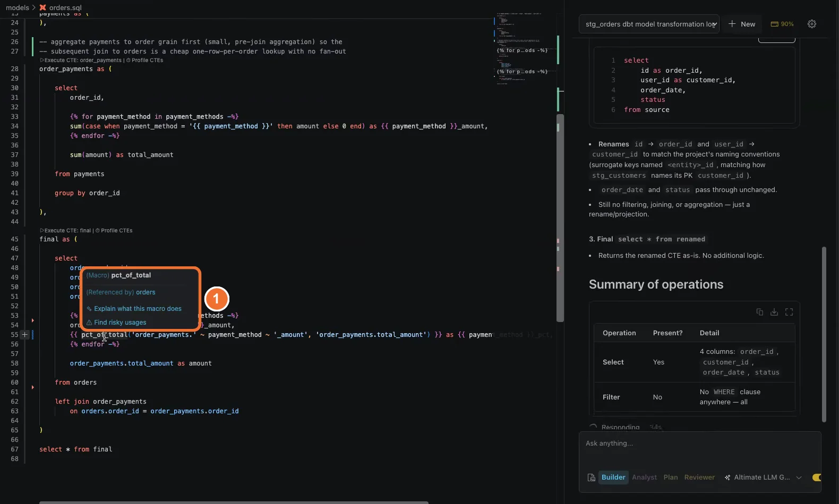The image size is (839, 504).
Task: Click the red gutter arrow at line 54
Action: [x=33, y=320]
